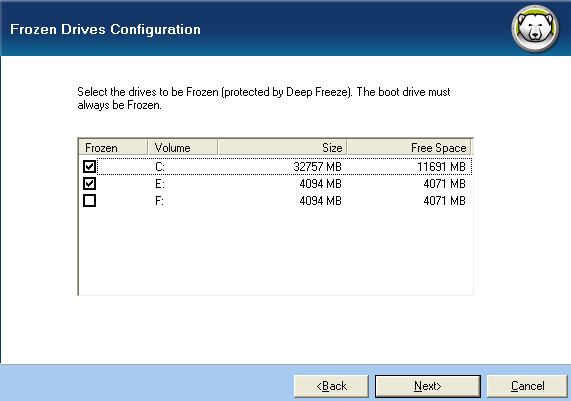This screenshot has height=401, width=571.
Task: Sort by the Frozen column header
Action: click(113, 148)
